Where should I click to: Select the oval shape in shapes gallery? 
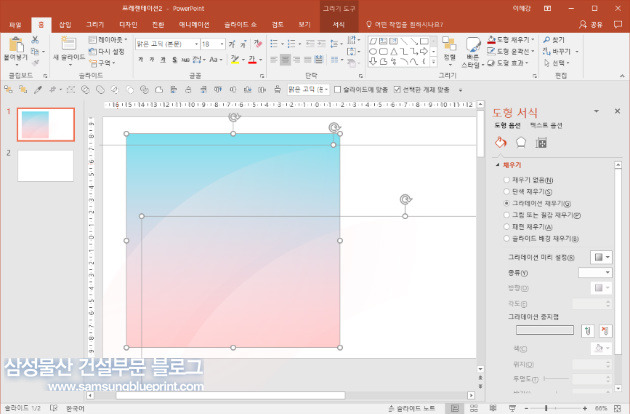point(373,51)
